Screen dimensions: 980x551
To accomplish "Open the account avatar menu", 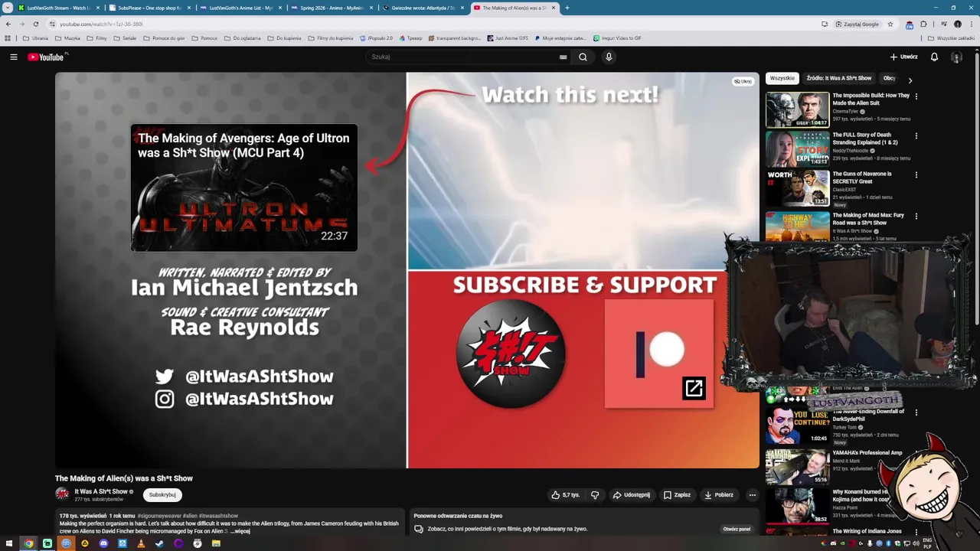I will click(956, 57).
